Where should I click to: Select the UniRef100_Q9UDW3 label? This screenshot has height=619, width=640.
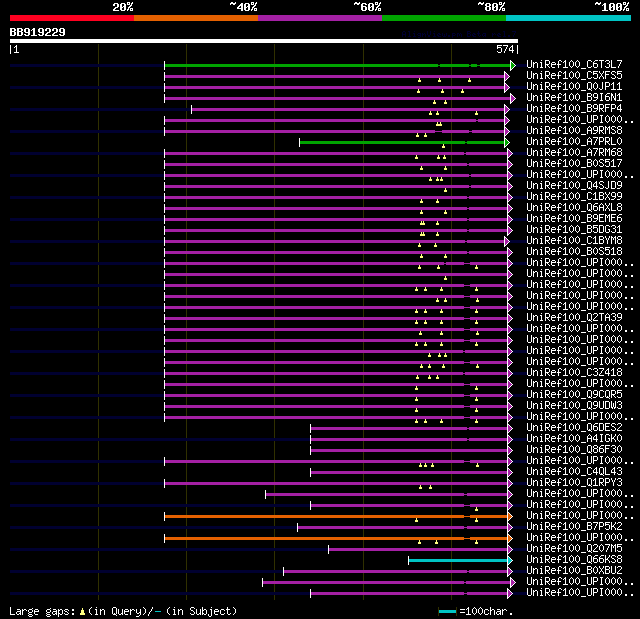(574, 406)
